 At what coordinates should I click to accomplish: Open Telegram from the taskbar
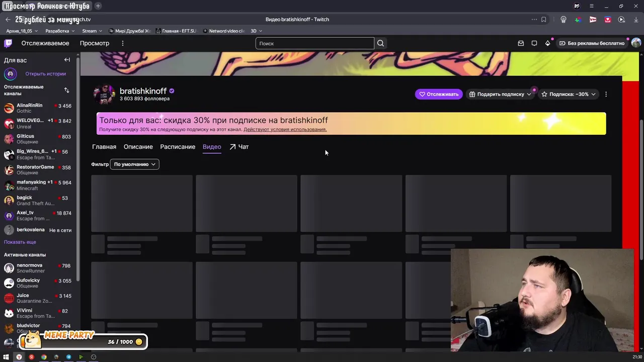68,357
